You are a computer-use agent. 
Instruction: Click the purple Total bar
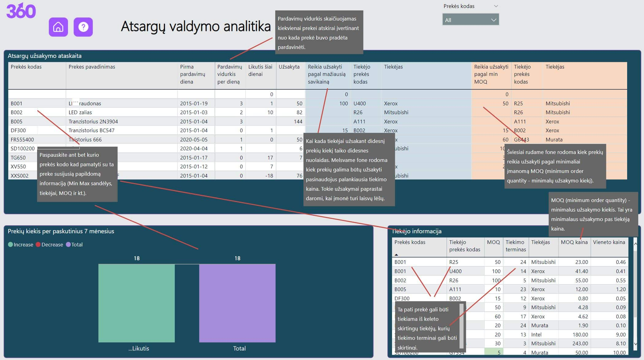[x=237, y=303]
